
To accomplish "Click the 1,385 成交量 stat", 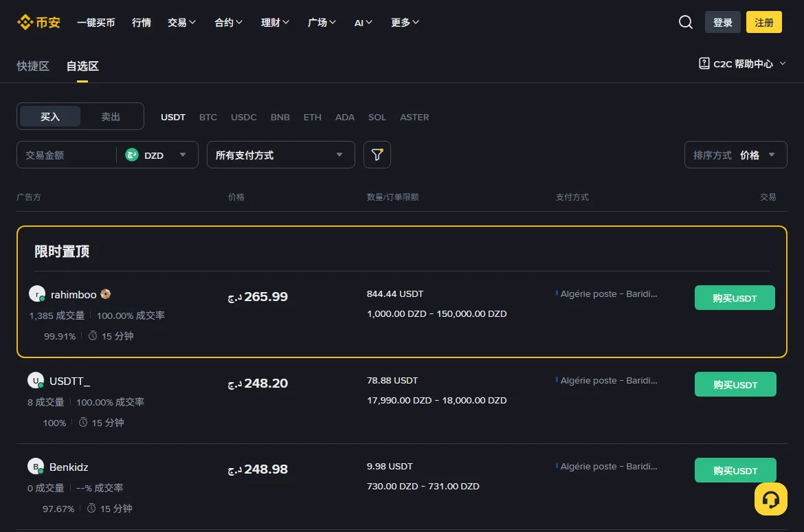I will [x=57, y=315].
